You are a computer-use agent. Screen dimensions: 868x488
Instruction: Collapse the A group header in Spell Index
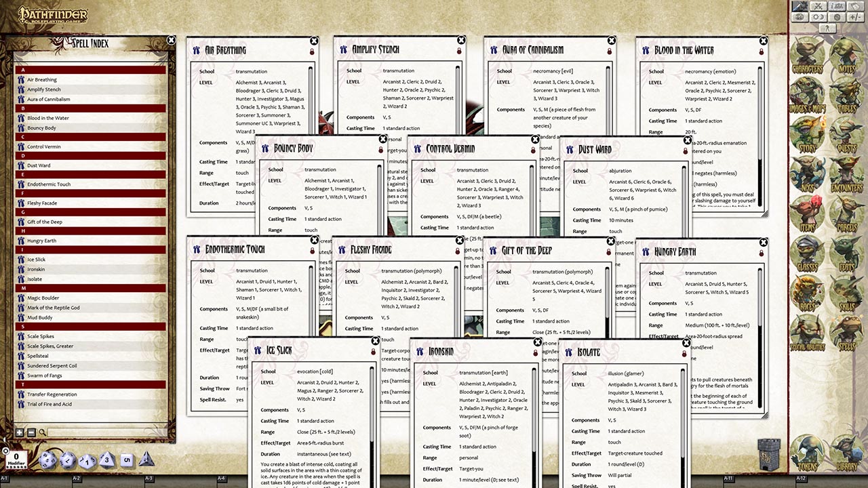tap(90, 70)
